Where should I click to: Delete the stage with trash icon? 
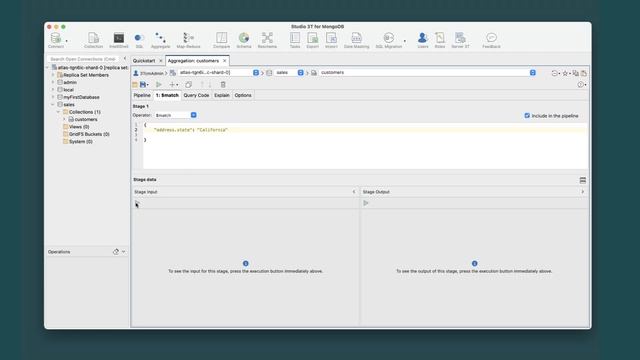click(223, 84)
